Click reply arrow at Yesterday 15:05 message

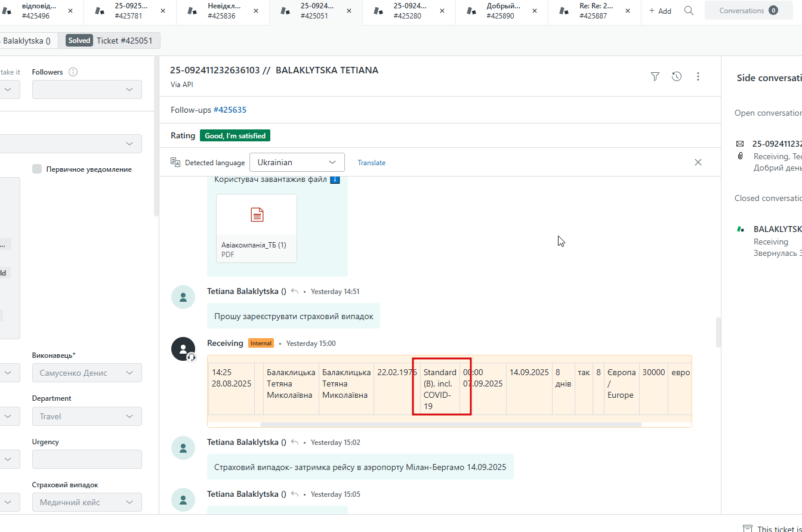coord(295,494)
